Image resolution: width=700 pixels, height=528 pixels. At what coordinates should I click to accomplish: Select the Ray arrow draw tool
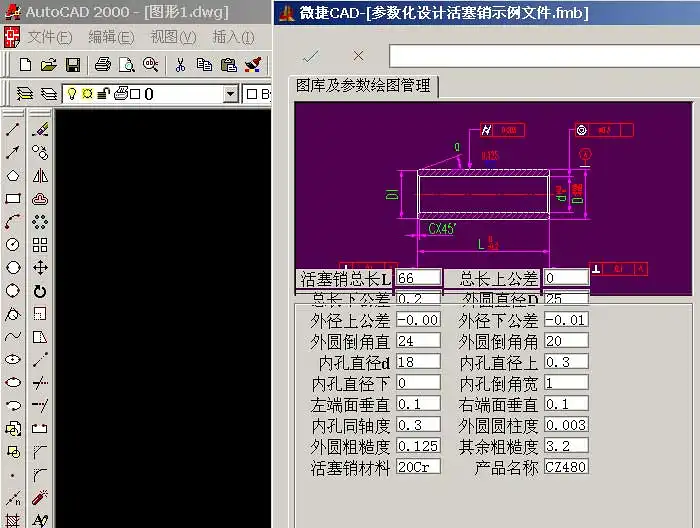(x=13, y=153)
